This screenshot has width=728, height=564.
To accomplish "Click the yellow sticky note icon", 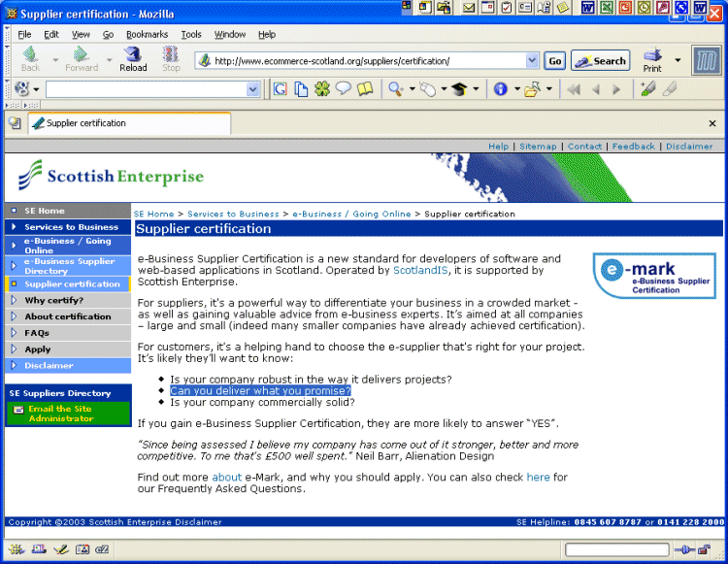I will pos(563,7).
